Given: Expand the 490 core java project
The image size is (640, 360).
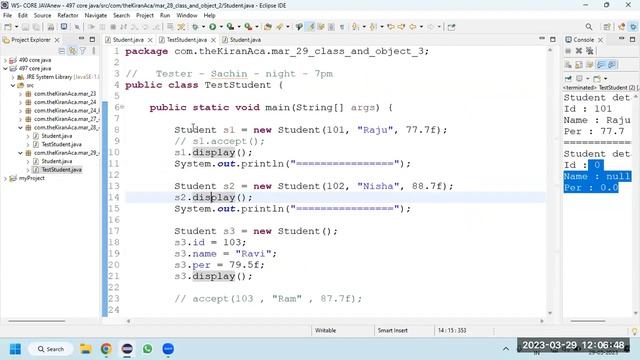Looking at the screenshot, I should point(5,60).
